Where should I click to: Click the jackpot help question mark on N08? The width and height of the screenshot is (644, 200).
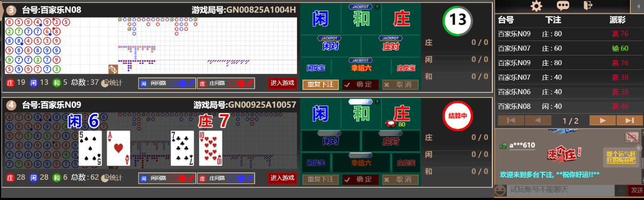(x=378, y=6)
